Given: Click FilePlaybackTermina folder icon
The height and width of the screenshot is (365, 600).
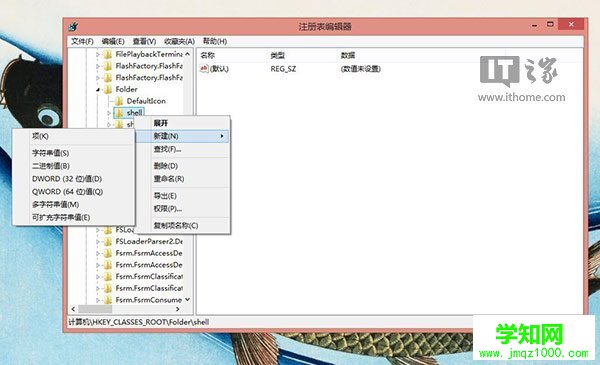Looking at the screenshot, I should [x=108, y=54].
